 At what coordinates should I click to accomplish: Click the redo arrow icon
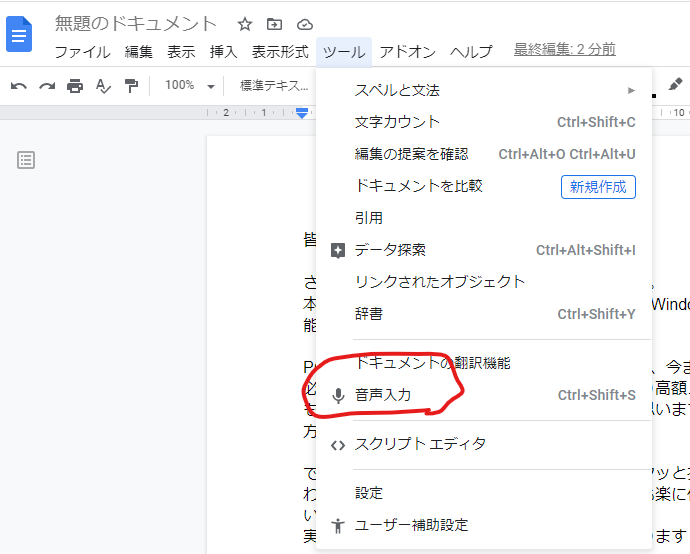point(46,86)
